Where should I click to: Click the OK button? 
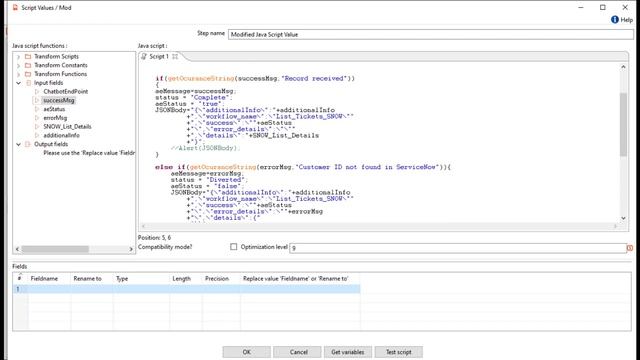pos(247,352)
